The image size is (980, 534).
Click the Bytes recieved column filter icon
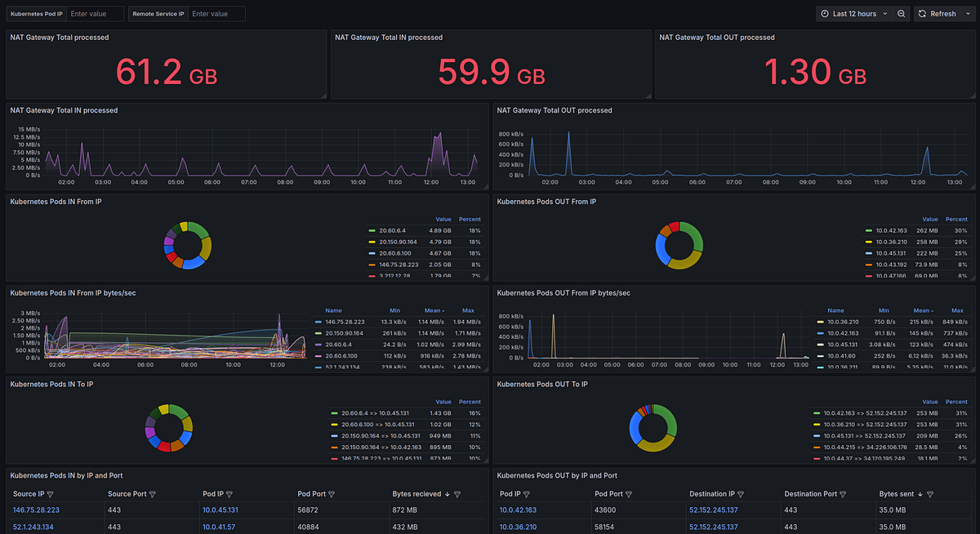tap(457, 494)
